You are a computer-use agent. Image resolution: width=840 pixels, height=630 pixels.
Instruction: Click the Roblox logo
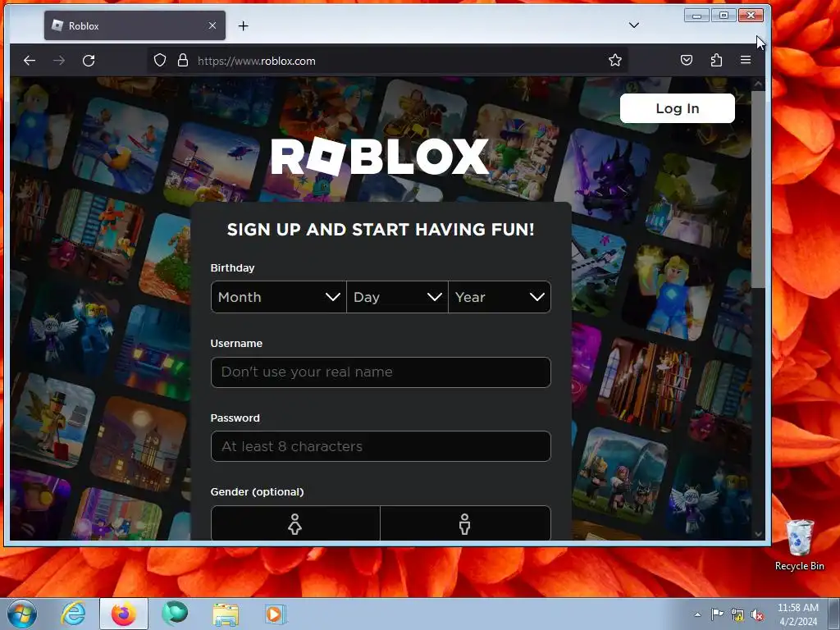pos(380,157)
